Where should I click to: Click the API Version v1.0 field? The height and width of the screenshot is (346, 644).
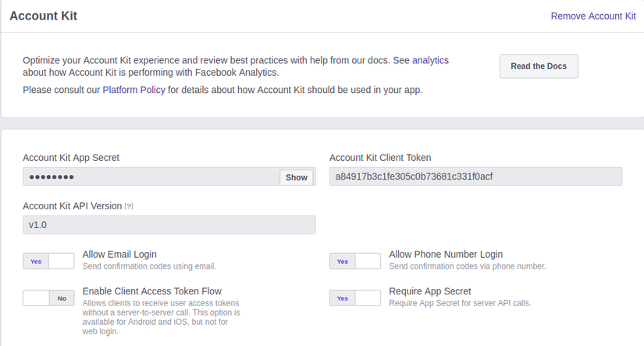pyautogui.click(x=169, y=225)
